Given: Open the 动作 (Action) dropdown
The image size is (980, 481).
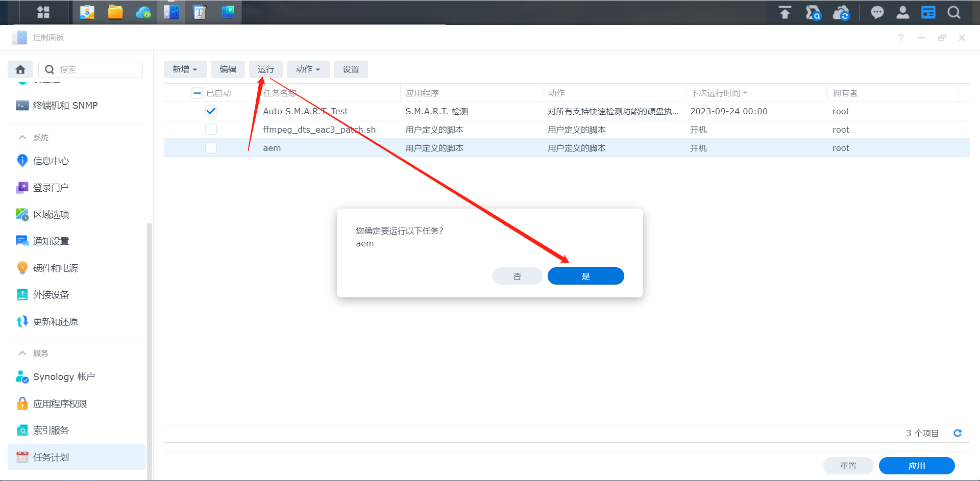Looking at the screenshot, I should point(308,69).
